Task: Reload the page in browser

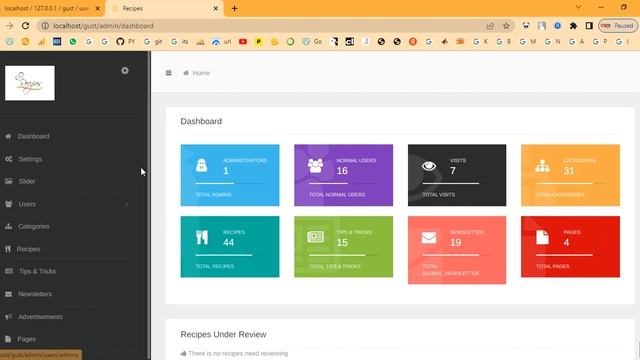Action: coord(25,26)
